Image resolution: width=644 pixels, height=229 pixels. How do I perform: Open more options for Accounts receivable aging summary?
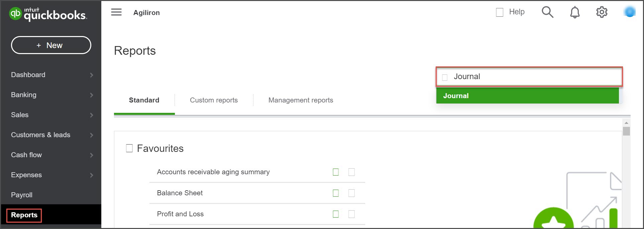[x=351, y=172]
